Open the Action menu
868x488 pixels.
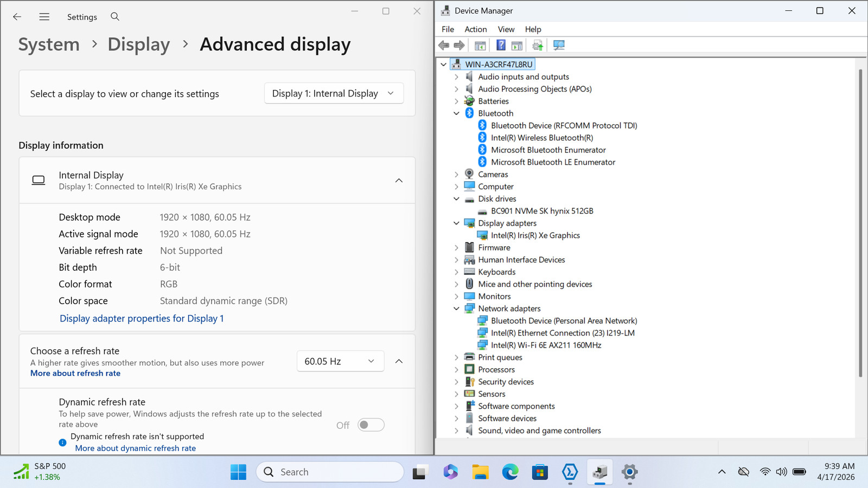click(x=475, y=29)
